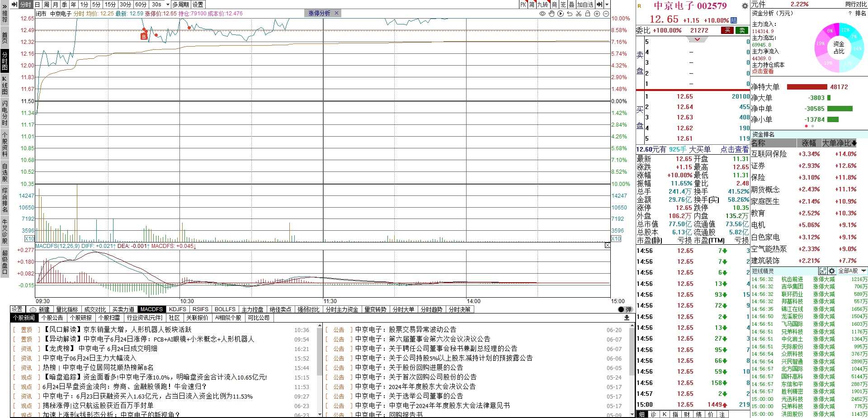The width and height of the screenshot is (868, 418).
Task: Toggle the 弹 popup switch
Action: click(625, 309)
